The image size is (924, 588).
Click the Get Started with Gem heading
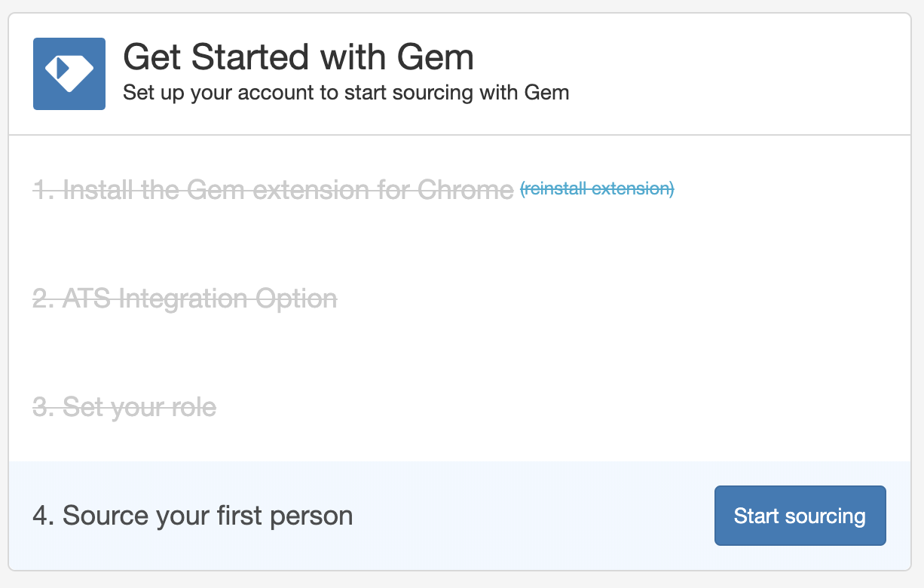(x=298, y=57)
